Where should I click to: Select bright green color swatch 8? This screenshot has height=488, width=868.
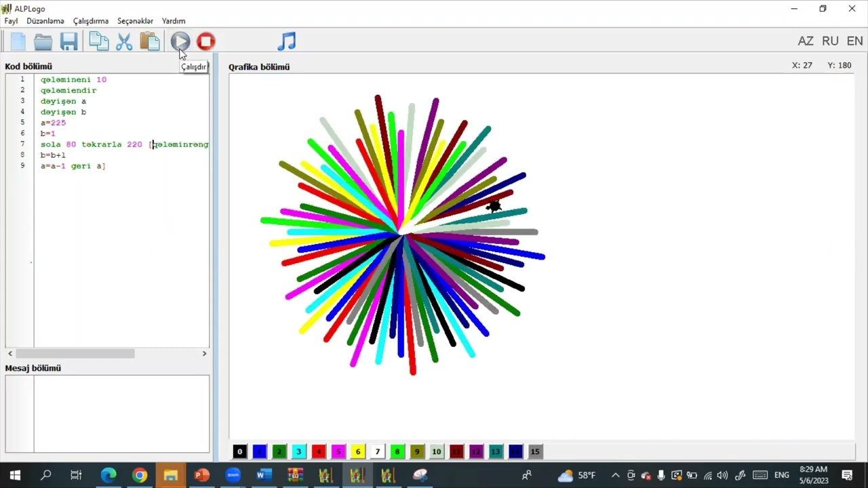click(397, 451)
